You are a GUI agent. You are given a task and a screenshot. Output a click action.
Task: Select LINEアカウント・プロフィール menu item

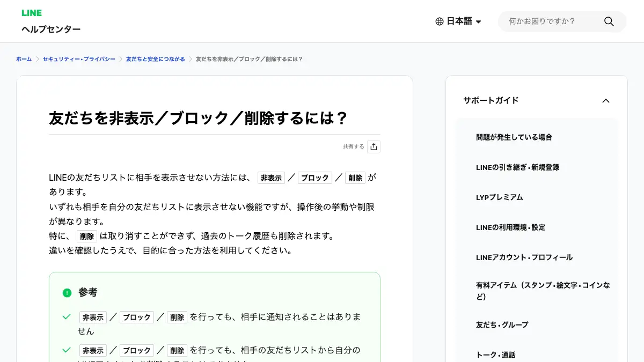(x=524, y=257)
